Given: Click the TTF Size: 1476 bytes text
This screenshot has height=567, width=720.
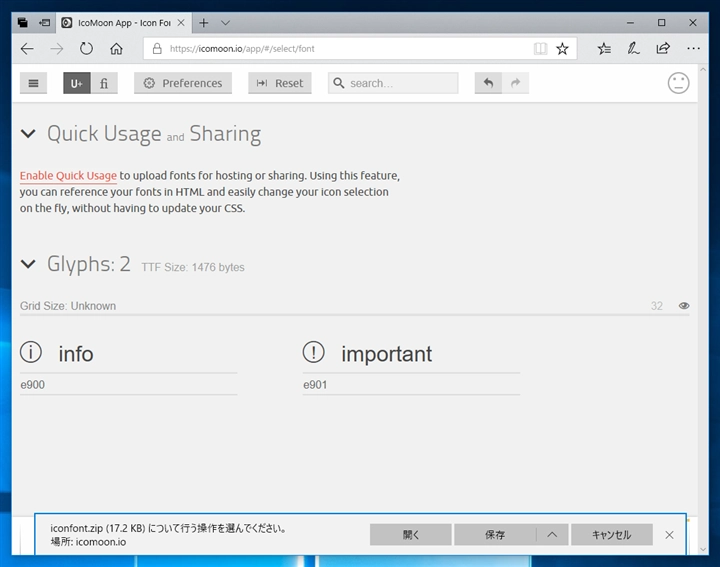Looking at the screenshot, I should [193, 267].
